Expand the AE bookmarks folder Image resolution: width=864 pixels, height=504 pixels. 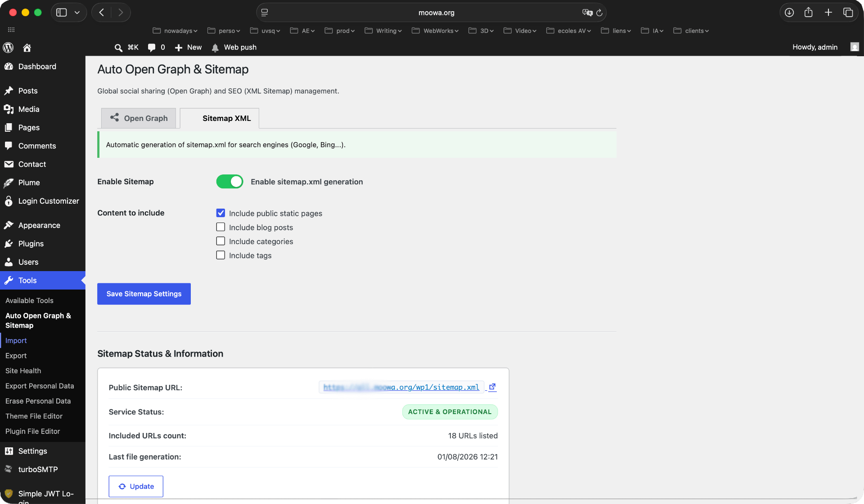click(x=302, y=31)
